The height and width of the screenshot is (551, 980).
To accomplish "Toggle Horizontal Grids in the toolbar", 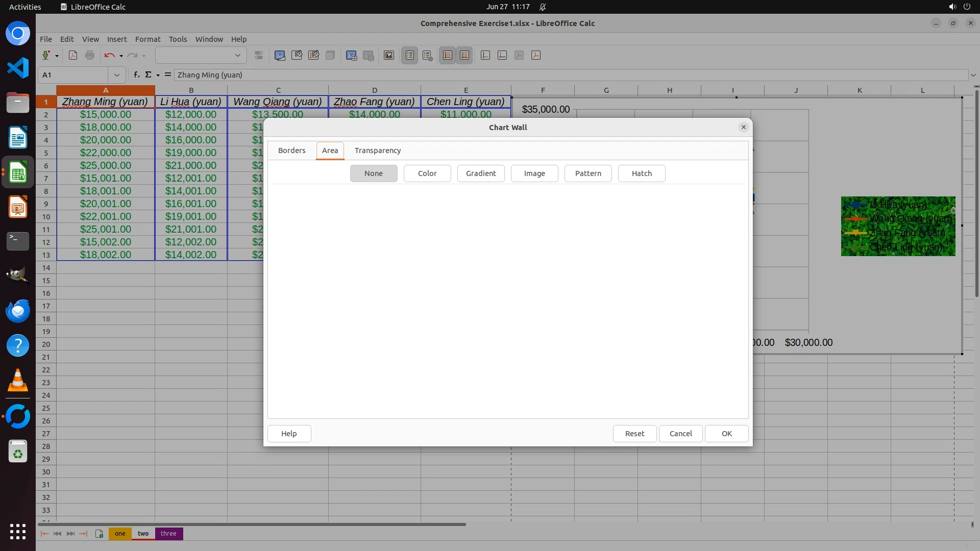I will [448, 56].
